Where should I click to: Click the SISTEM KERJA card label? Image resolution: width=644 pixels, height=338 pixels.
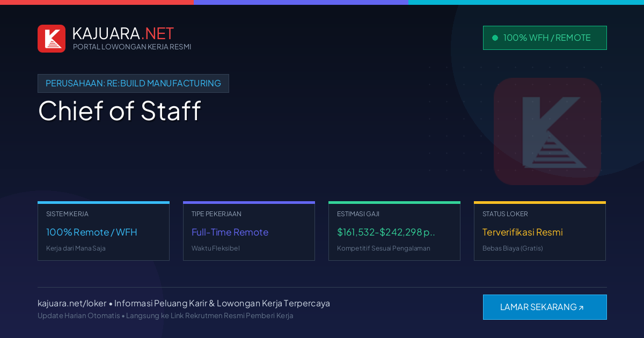click(67, 214)
